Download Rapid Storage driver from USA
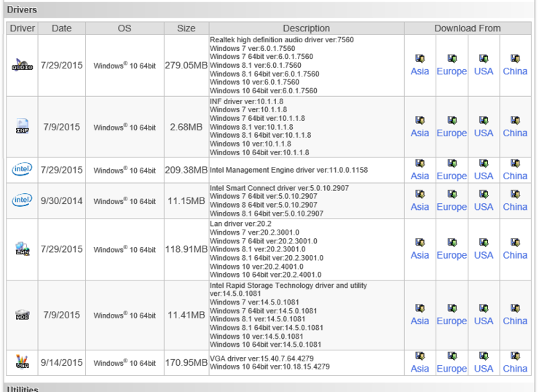 coord(484,321)
